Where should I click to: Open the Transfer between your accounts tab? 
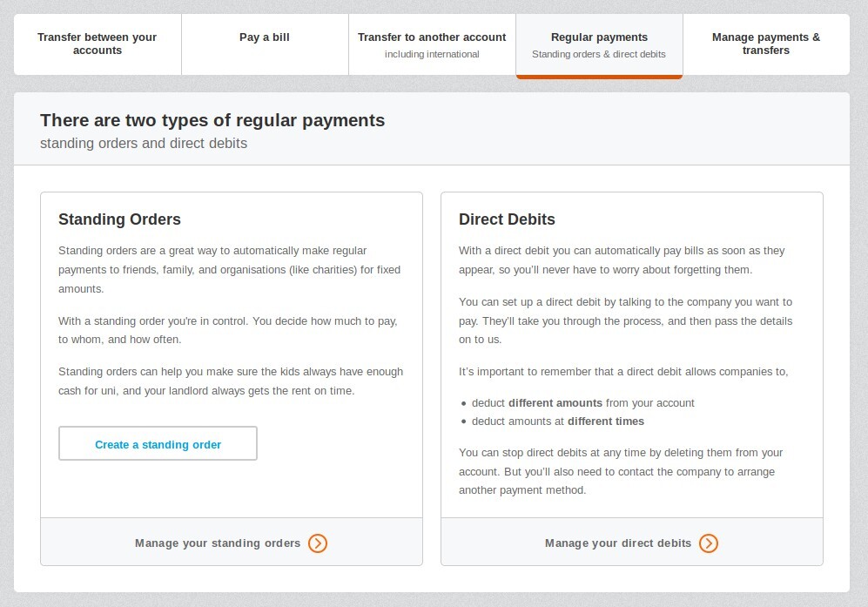tap(98, 44)
